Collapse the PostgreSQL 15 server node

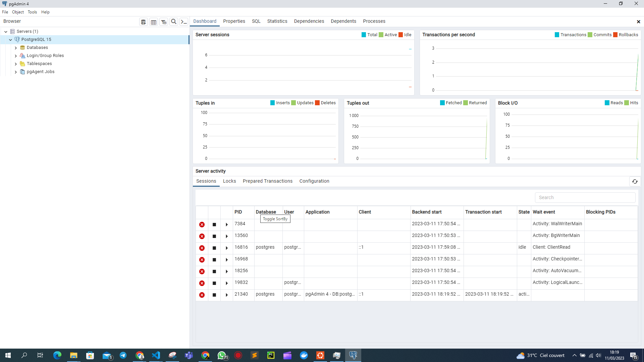pyautogui.click(x=10, y=40)
